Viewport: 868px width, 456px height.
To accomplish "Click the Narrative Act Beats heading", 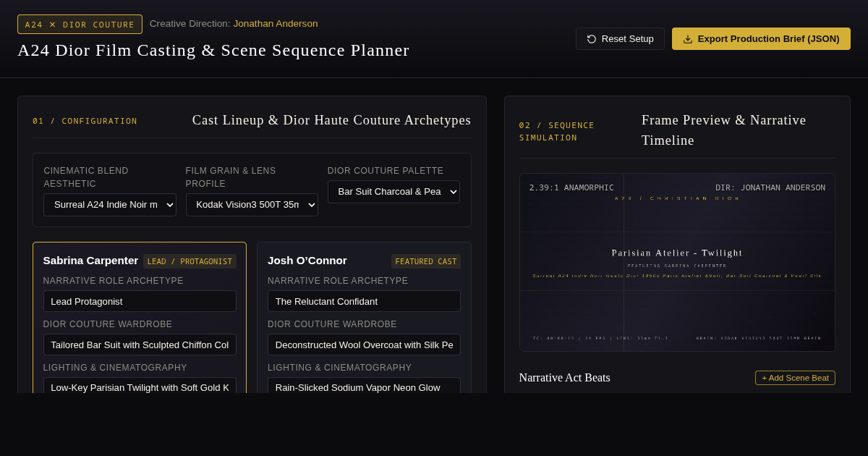I will (x=564, y=378).
